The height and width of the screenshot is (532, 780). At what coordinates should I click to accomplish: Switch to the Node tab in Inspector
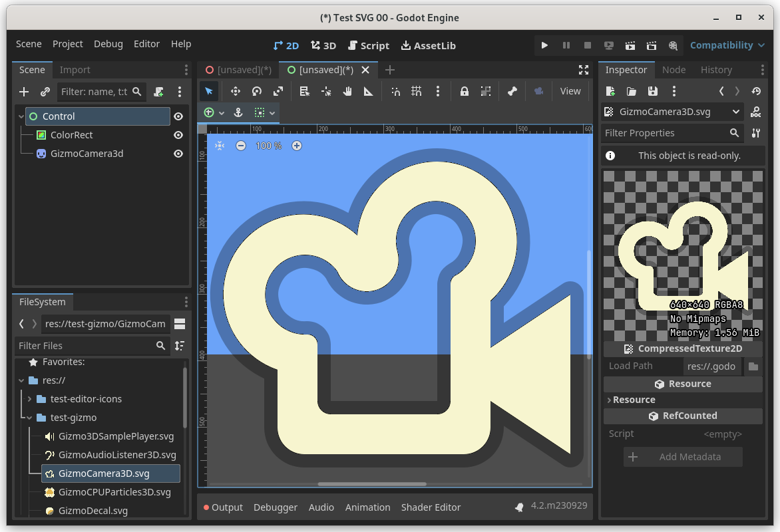pos(674,69)
